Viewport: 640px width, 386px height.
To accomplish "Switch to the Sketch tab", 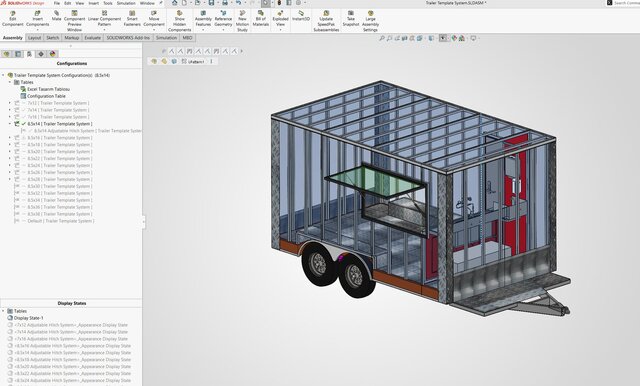I will coord(53,38).
